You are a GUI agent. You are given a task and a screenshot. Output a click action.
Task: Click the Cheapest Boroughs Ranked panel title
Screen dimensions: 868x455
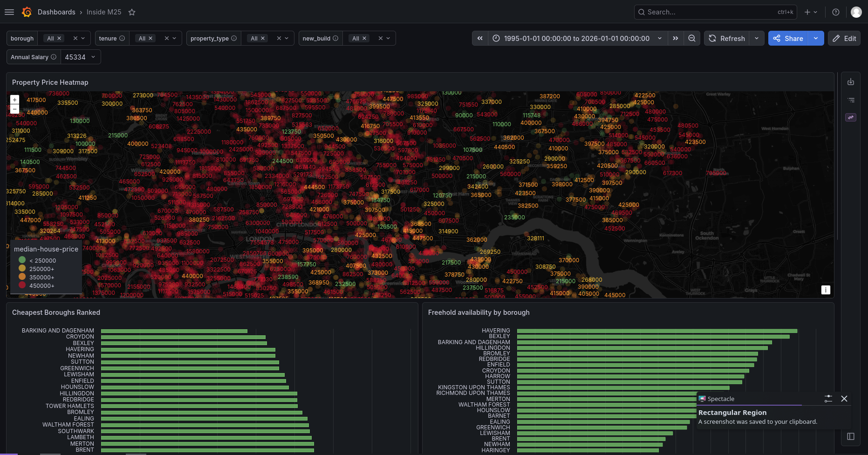(x=56, y=312)
